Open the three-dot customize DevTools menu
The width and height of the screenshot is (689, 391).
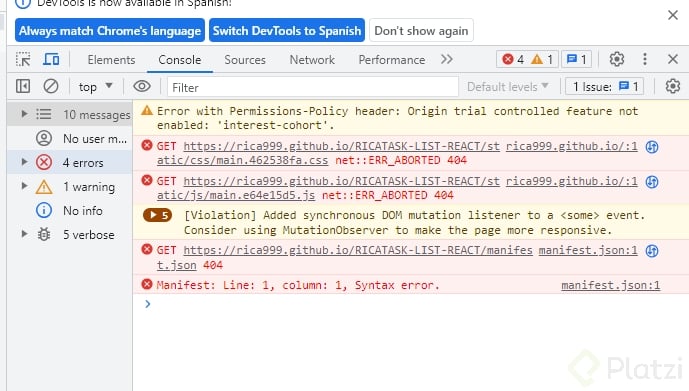pyautogui.click(x=645, y=59)
